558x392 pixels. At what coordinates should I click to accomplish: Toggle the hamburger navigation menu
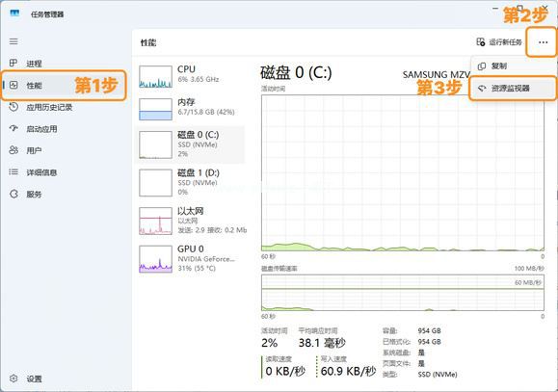(x=13, y=41)
